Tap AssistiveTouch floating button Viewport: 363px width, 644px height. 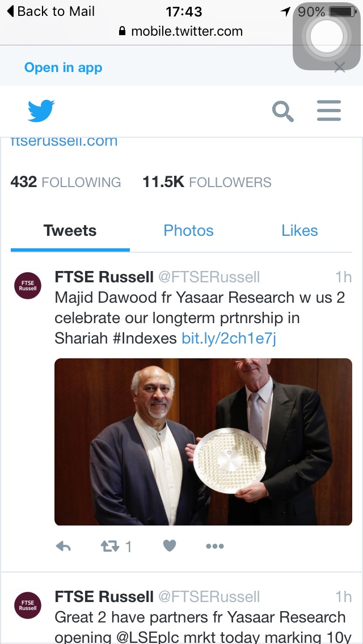[x=326, y=36]
